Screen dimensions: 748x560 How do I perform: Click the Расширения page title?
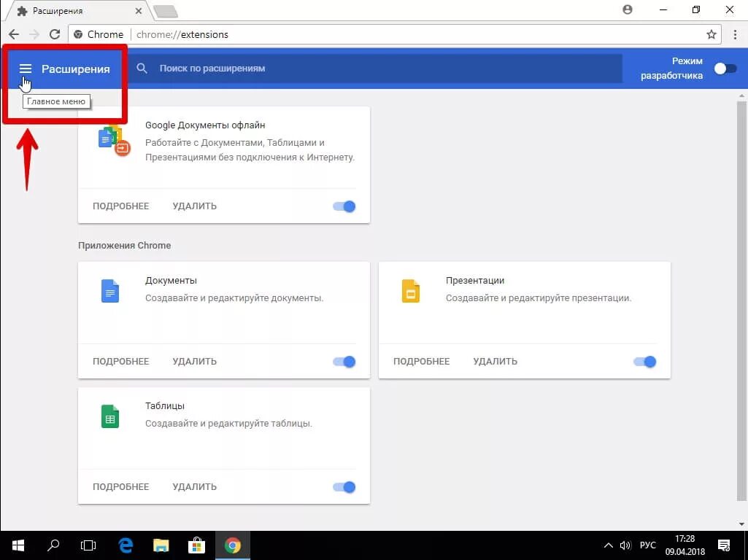pyautogui.click(x=75, y=69)
